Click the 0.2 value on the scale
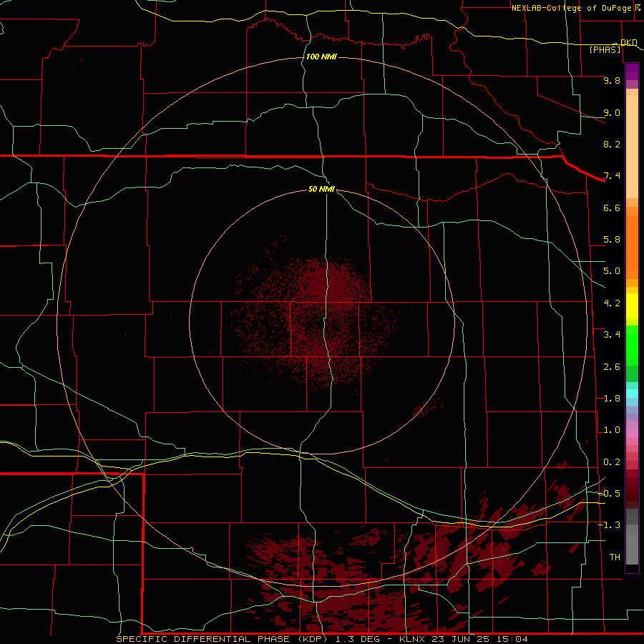Viewport: 644px width, 644px height. click(612, 462)
